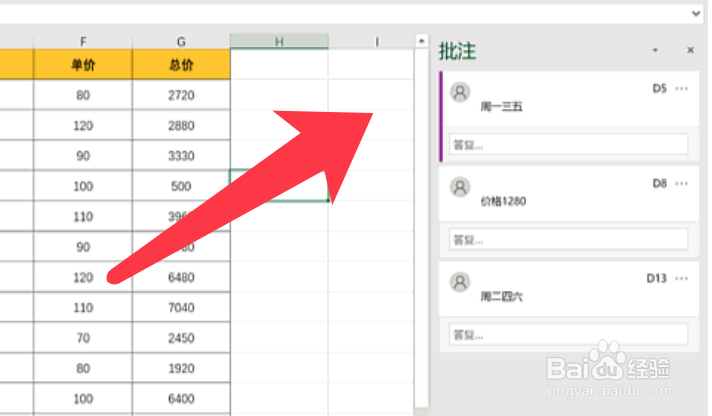Image resolution: width=712 pixels, height=416 pixels.
Task: Click the 批注 pane title
Action: coord(457,51)
